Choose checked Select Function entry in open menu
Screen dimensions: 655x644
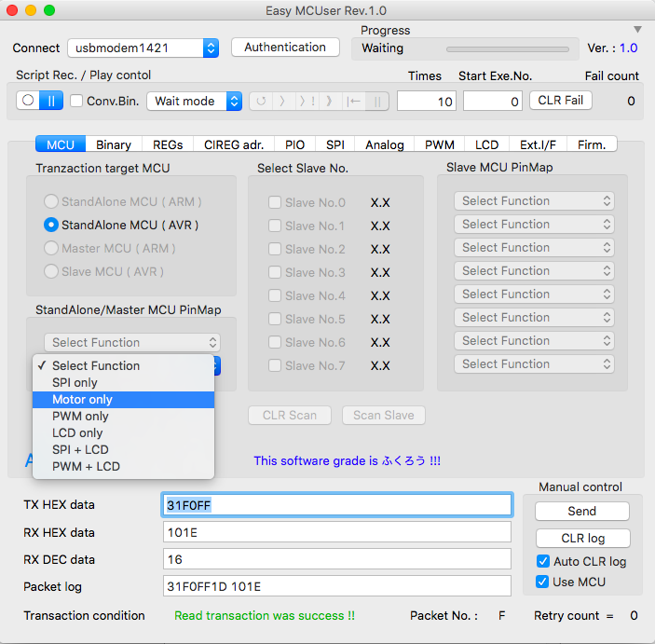point(123,365)
